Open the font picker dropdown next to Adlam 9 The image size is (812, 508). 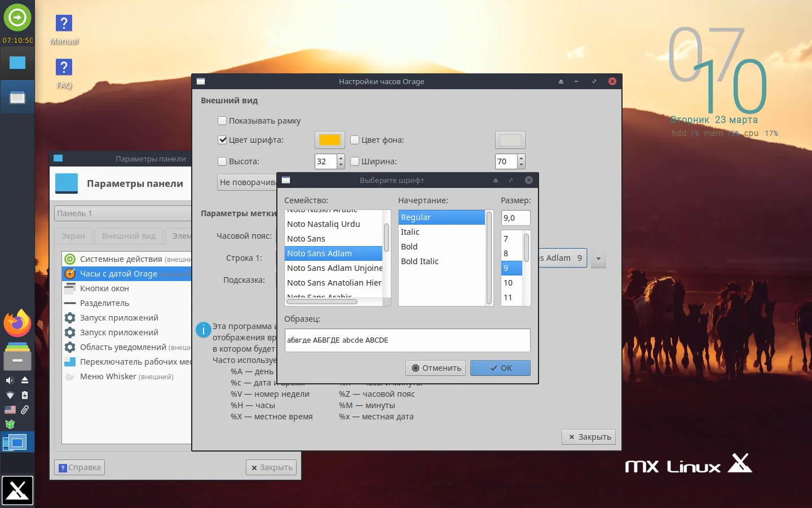point(598,258)
